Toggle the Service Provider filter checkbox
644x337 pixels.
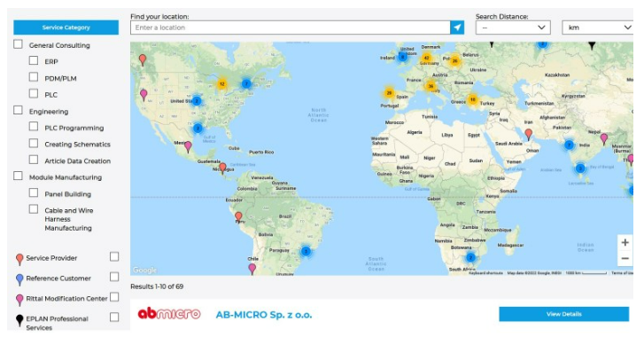click(x=114, y=257)
